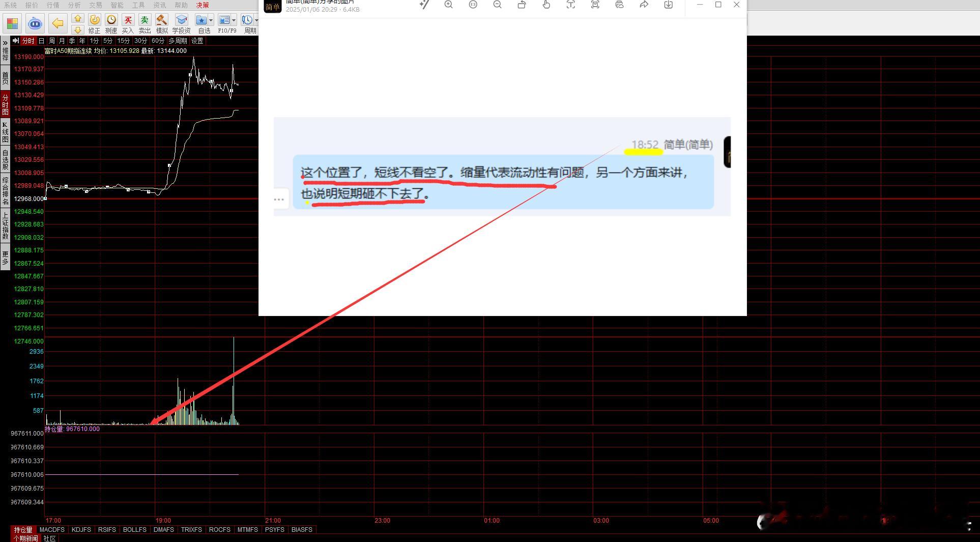This screenshot has width=980, height=542.
Task: Click the forward share arrow in viewer
Action: click(644, 5)
